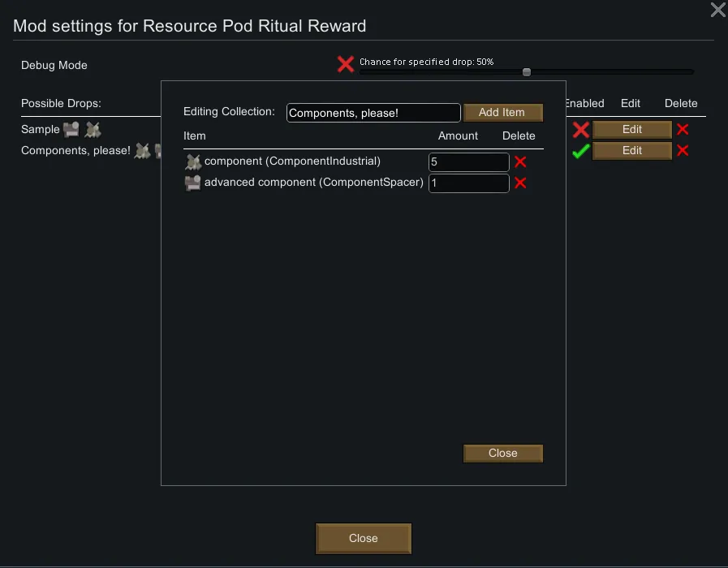The height and width of the screenshot is (568, 728).
Task: Click the component icon in Sample row
Action: coord(93,129)
